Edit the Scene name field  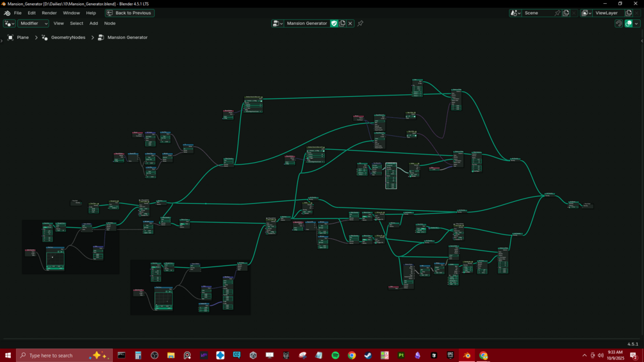point(538,13)
